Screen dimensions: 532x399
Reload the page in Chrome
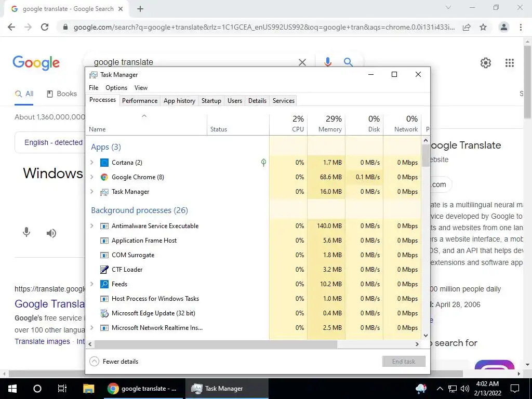pos(45,27)
